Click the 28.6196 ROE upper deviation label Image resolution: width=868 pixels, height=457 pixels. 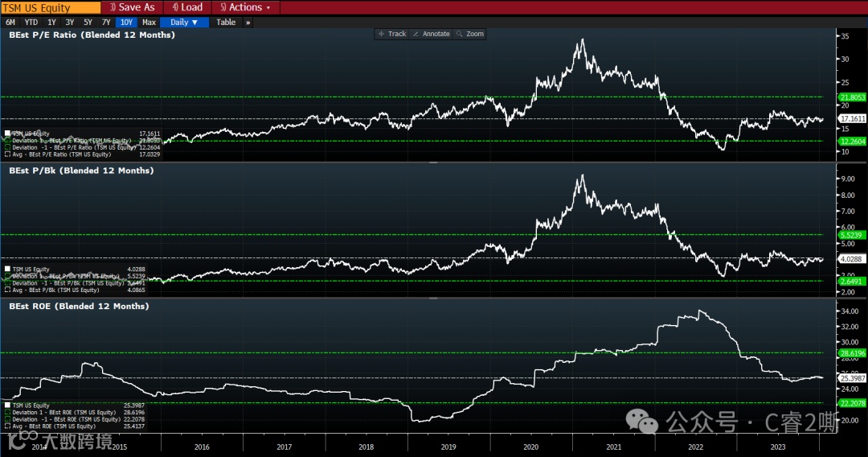pos(852,353)
